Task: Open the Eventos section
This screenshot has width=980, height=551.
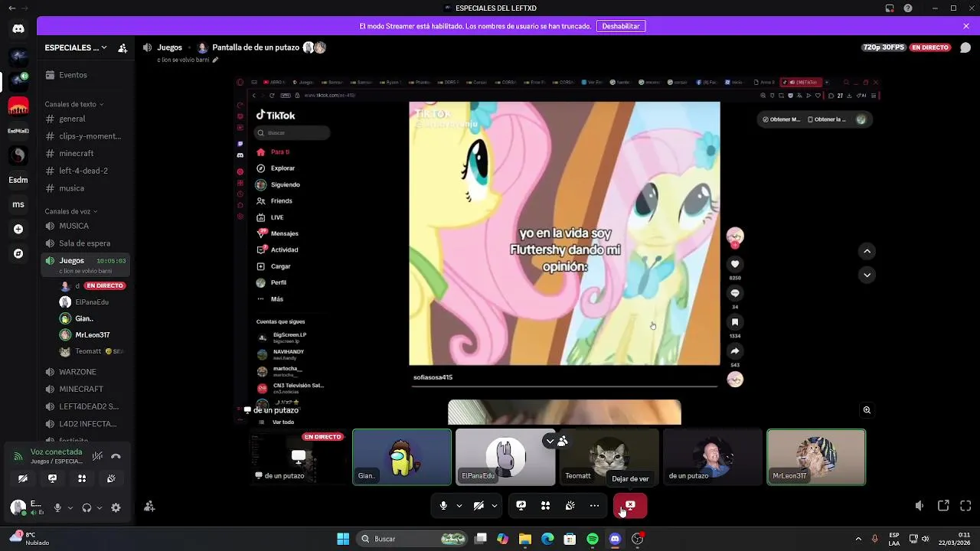Action: point(84,75)
